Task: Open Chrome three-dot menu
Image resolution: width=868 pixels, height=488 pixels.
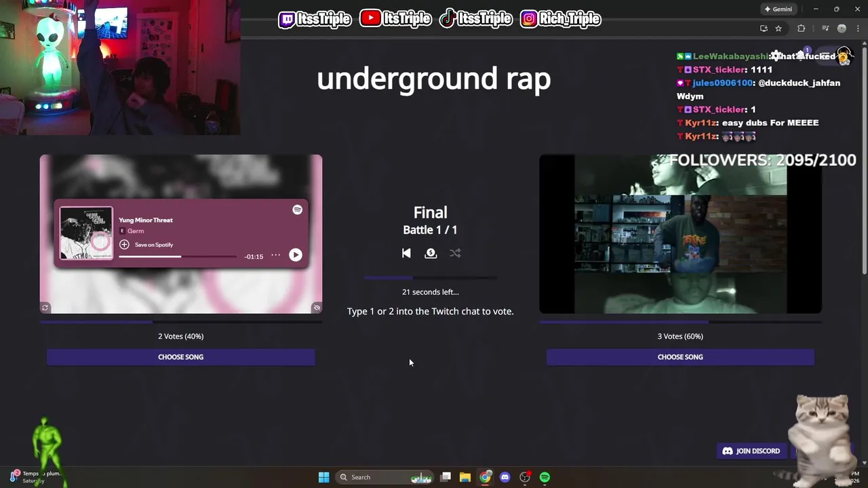Action: point(856,28)
